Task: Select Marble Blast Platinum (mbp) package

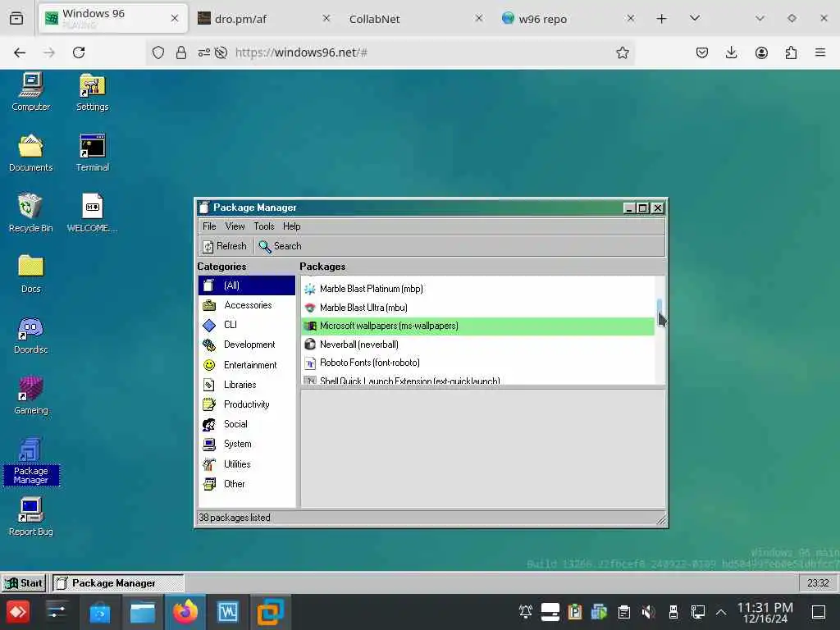Action: [x=478, y=289]
